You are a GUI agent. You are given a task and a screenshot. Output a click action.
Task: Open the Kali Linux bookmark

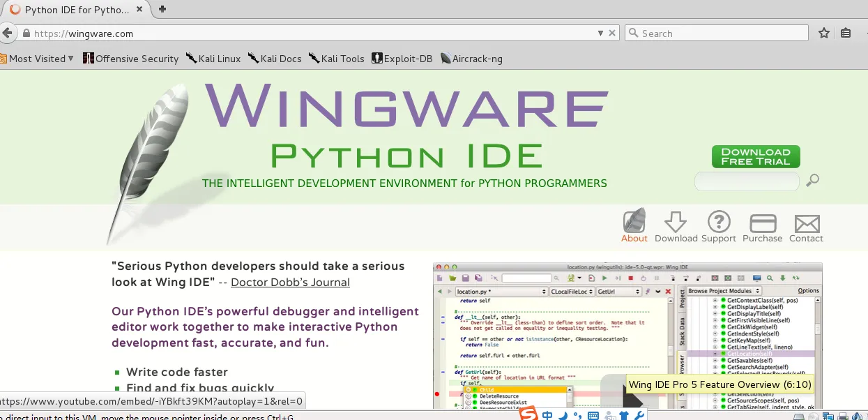213,59
